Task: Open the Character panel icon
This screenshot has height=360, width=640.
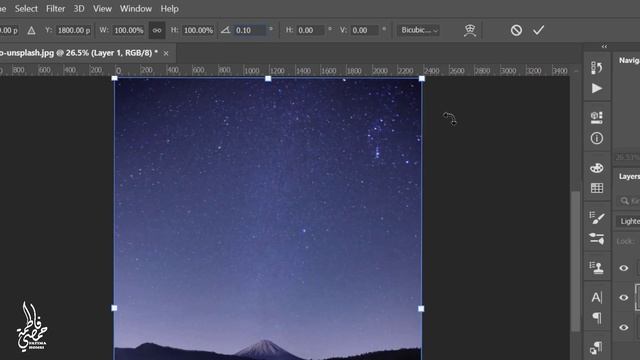Action: coord(597,297)
